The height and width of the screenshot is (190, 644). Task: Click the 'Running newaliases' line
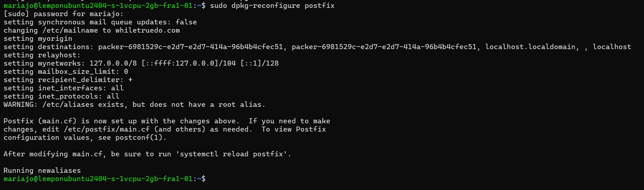[x=42, y=170]
